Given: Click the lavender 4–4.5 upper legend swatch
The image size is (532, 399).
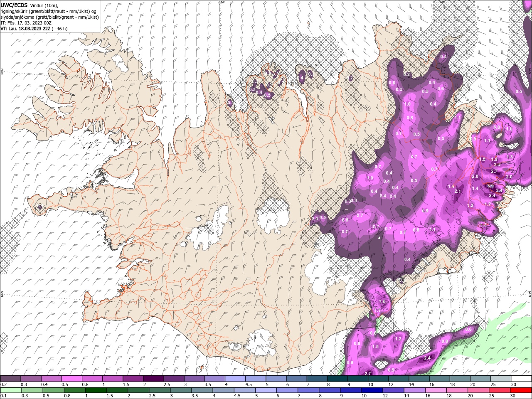Looking at the screenshot, I should click(x=235, y=379).
